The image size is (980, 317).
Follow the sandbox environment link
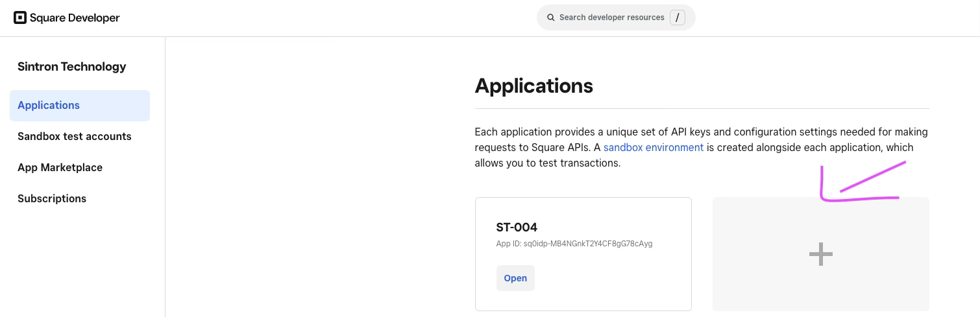pos(654,147)
